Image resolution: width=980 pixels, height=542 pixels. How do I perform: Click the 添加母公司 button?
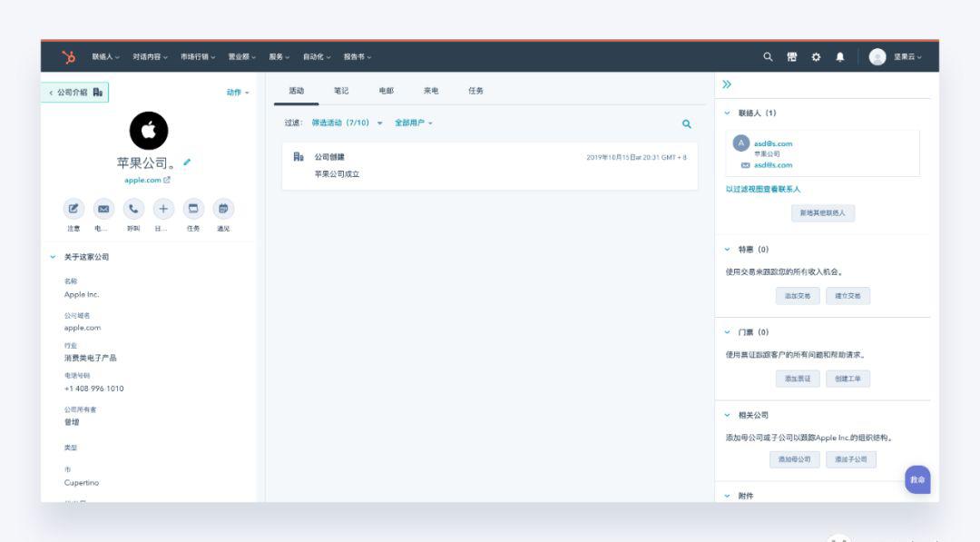794,459
